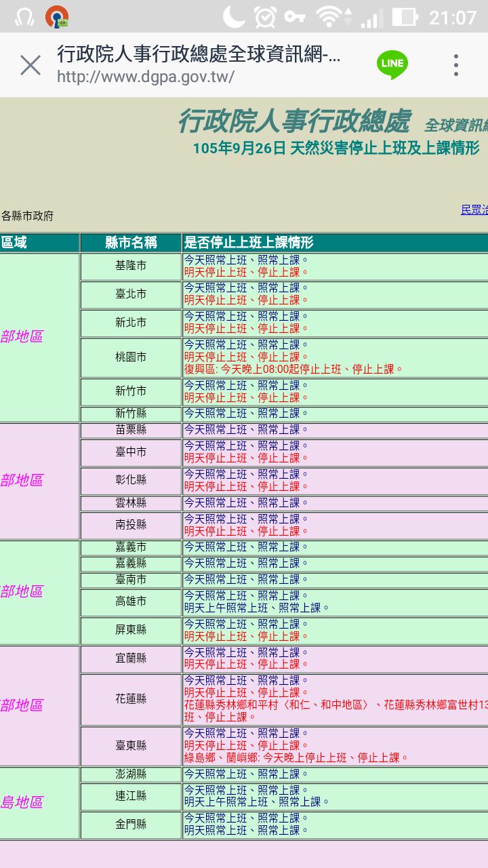
Task: Tap the URL http://www.dgpa.gov.tw/
Action: click(x=146, y=77)
